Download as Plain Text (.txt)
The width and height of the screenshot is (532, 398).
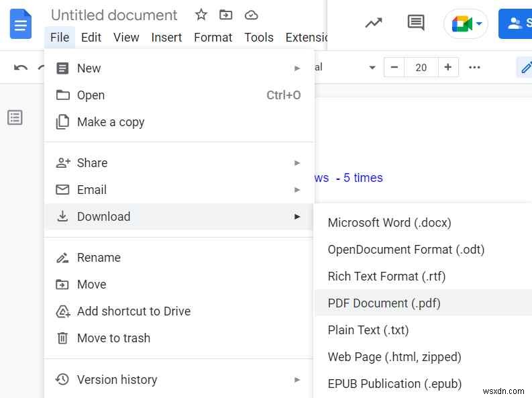pos(423,330)
